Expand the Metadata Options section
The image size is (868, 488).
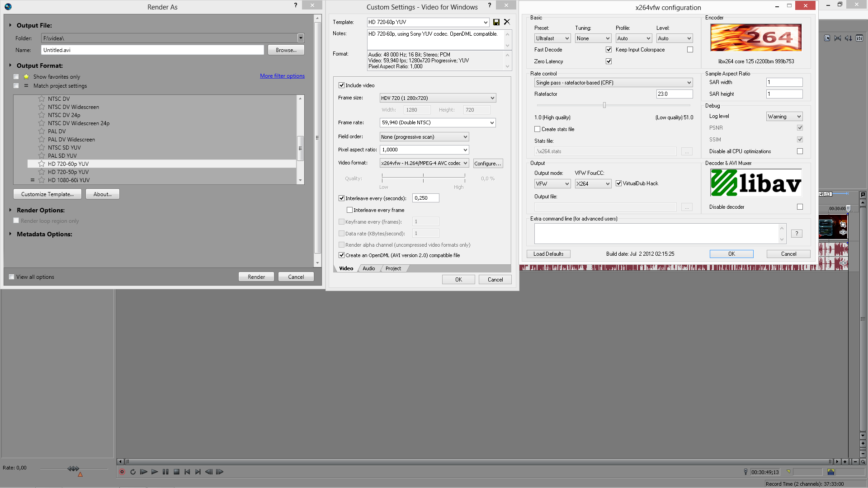tap(10, 234)
